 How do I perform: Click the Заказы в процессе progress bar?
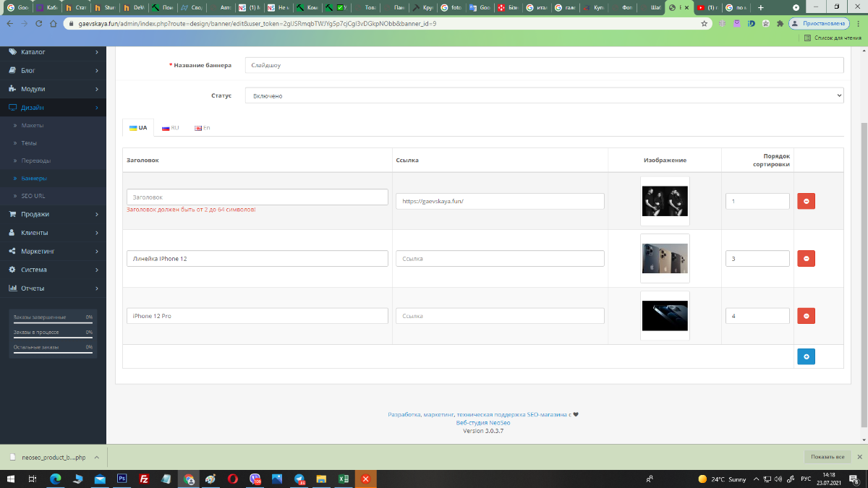[x=53, y=336]
